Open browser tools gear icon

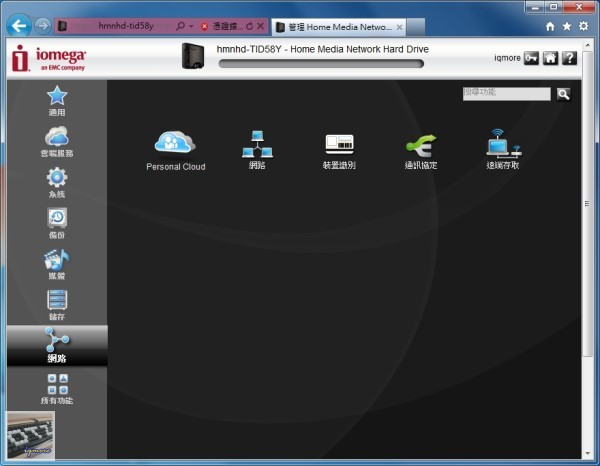584,26
